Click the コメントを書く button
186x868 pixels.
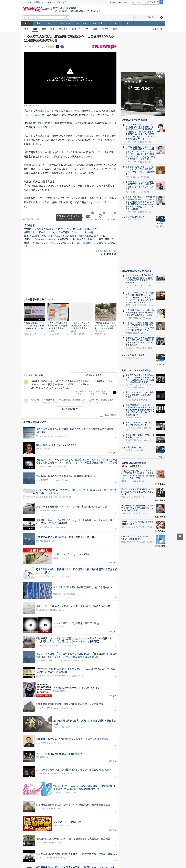[93, 375]
